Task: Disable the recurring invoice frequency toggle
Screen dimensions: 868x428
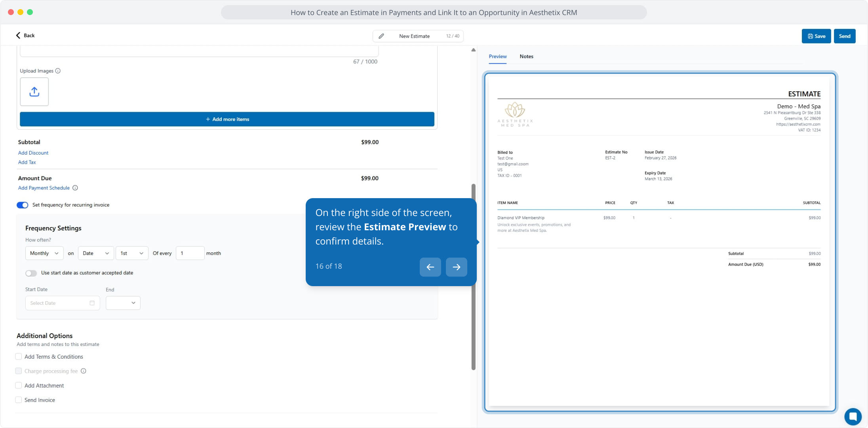Action: pyautogui.click(x=23, y=205)
